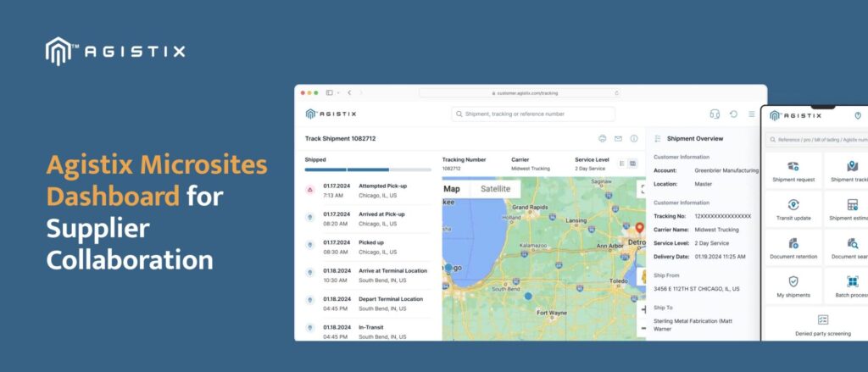Click the location icon for In-Transit event
868x372 pixels.
[x=310, y=328]
